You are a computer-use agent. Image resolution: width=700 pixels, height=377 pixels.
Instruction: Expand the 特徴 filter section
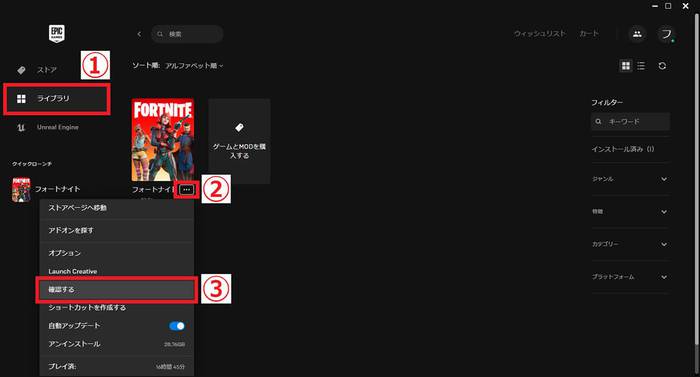click(630, 211)
